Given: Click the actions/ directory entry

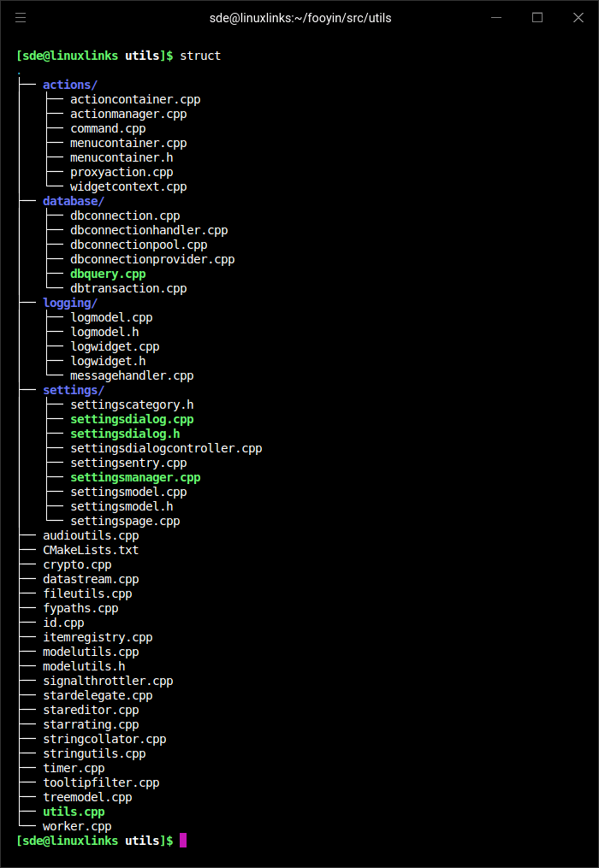Looking at the screenshot, I should tap(70, 85).
